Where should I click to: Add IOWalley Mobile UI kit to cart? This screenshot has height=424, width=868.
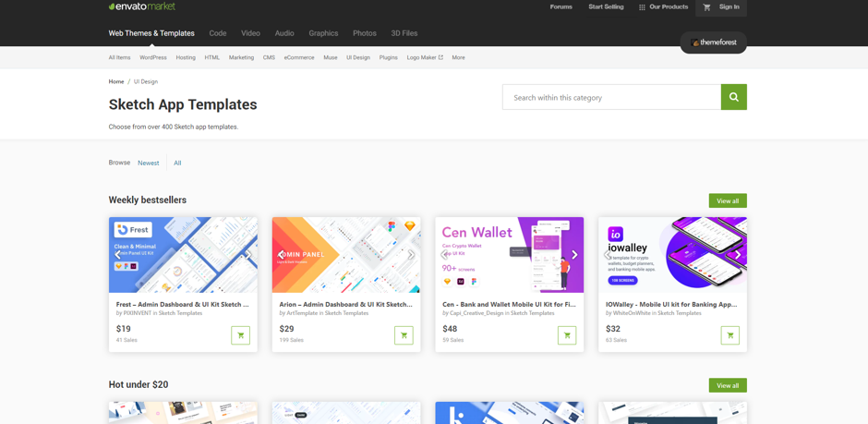click(x=730, y=335)
